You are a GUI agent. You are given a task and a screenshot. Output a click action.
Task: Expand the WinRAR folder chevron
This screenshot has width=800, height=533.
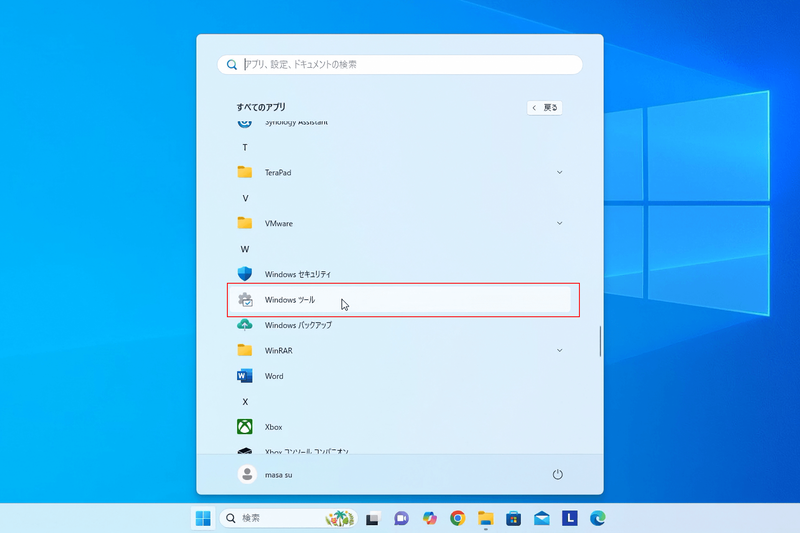coord(560,350)
